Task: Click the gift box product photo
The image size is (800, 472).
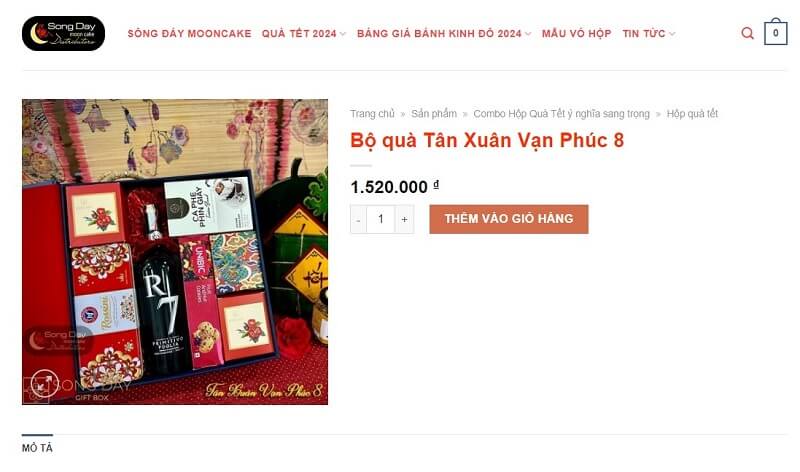Action: 175,252
